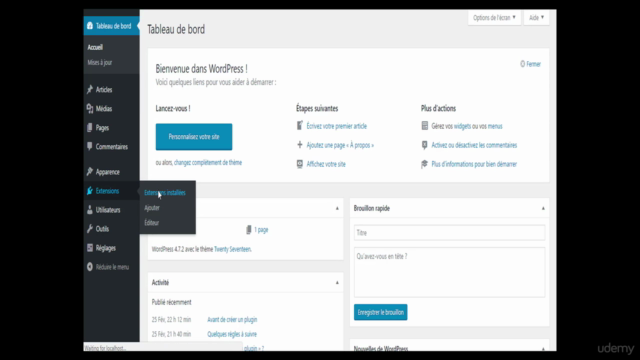Click the Outils wrench icon

point(90,229)
